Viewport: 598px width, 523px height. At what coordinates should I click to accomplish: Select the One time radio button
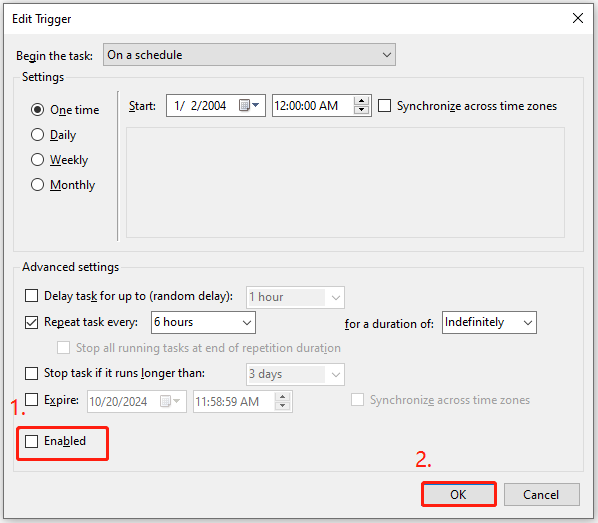[37, 110]
